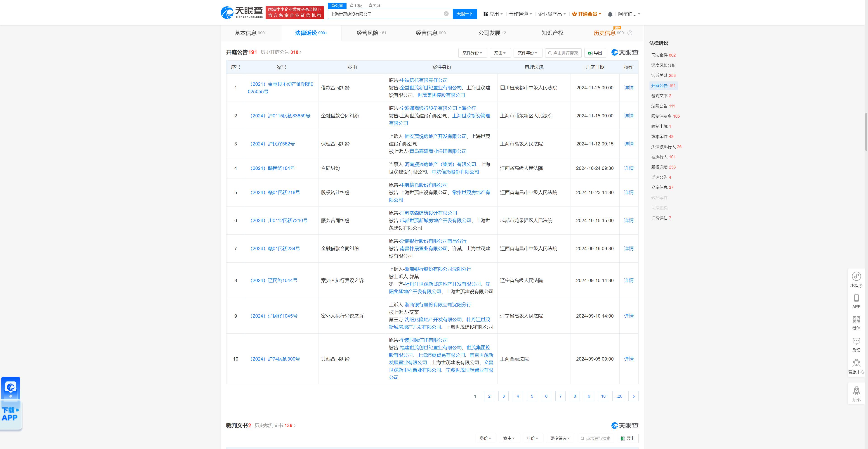Viewport: 868px width, 449px height.
Task: Jump to last page ...20
Action: 618,396
